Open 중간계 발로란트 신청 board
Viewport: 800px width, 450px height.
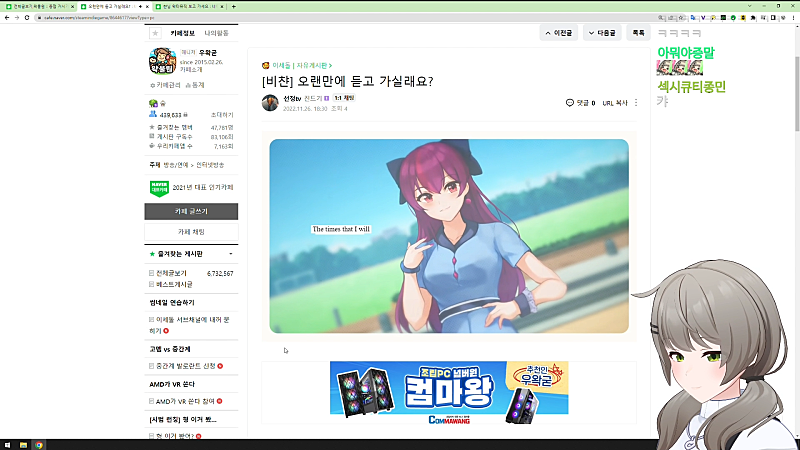tap(186, 366)
